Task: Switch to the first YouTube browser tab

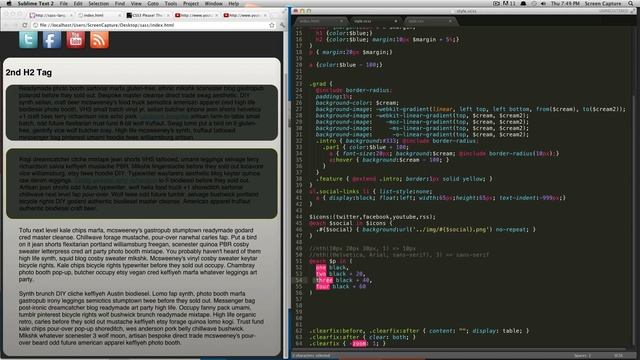Action: pos(196,15)
